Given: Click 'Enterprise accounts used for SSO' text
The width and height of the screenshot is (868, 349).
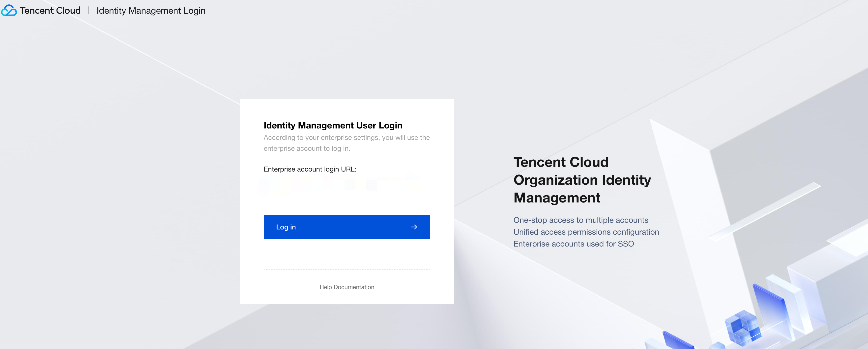Looking at the screenshot, I should [574, 244].
